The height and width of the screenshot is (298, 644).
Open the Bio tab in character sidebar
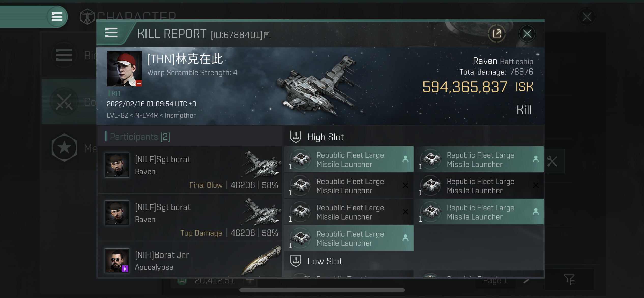click(69, 55)
